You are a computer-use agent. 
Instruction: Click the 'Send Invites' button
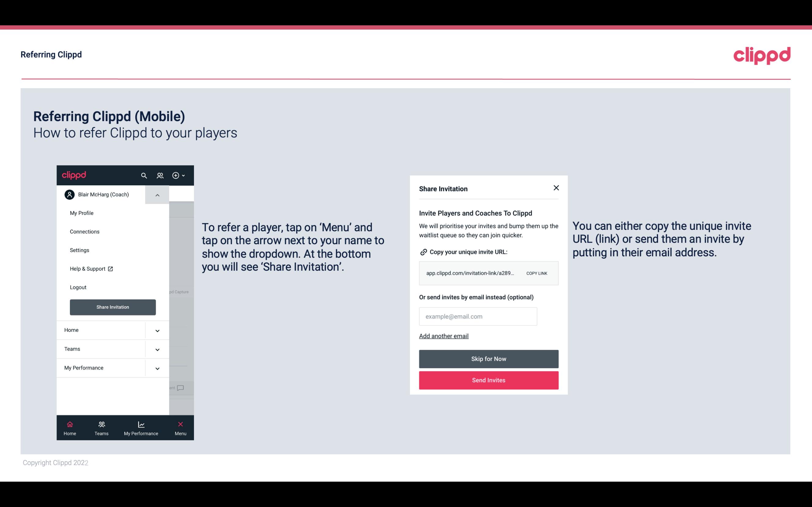[489, 380]
